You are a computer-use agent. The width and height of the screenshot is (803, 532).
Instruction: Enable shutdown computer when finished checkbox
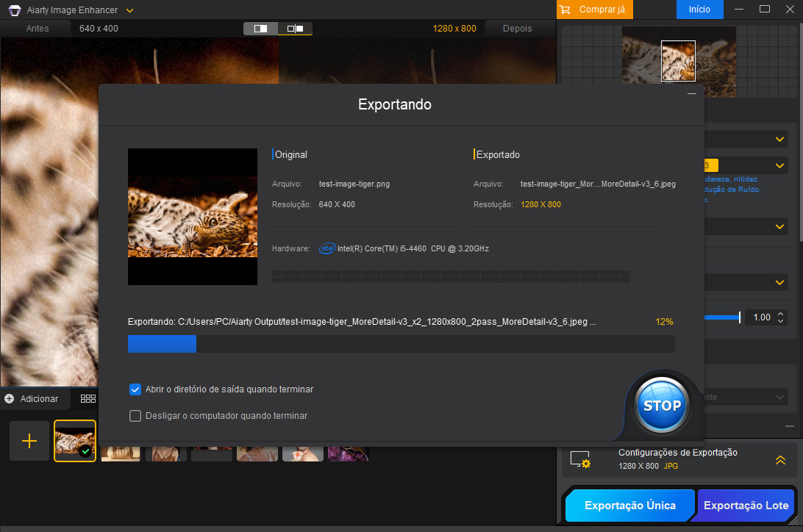pyautogui.click(x=135, y=416)
